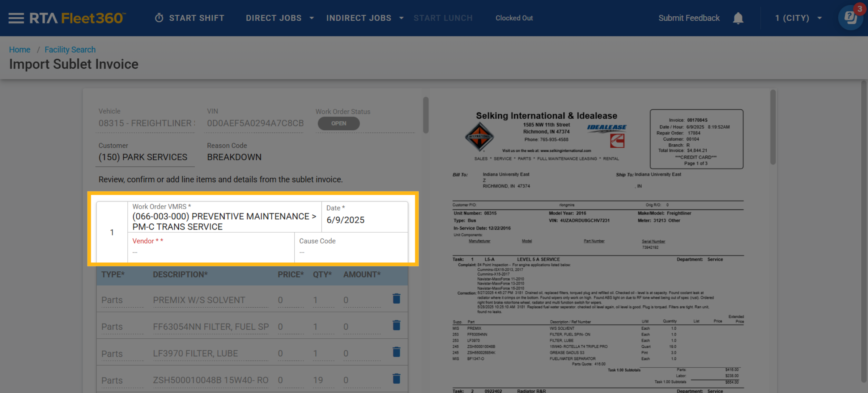Open the Facility Search breadcrumb link
Image resolution: width=868 pixels, height=393 pixels.
tap(70, 50)
